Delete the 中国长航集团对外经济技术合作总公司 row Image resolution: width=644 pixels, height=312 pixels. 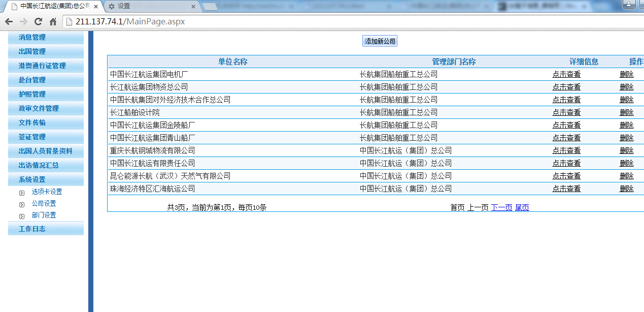(x=627, y=100)
